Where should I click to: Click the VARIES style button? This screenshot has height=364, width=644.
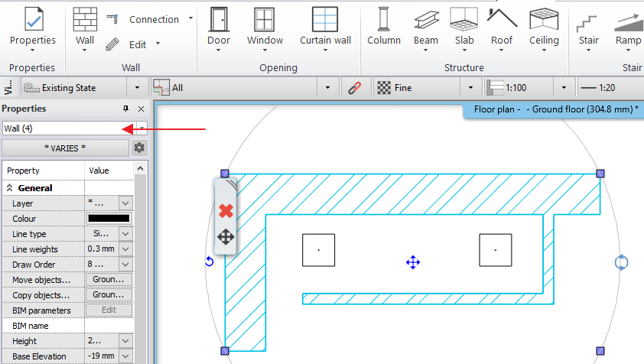tap(65, 148)
